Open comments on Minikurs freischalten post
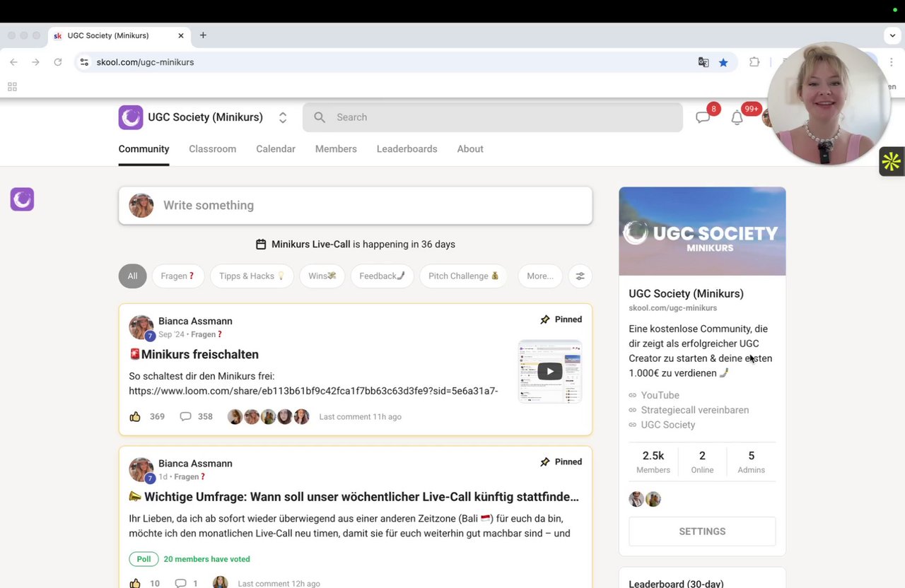905x588 pixels. (x=185, y=417)
